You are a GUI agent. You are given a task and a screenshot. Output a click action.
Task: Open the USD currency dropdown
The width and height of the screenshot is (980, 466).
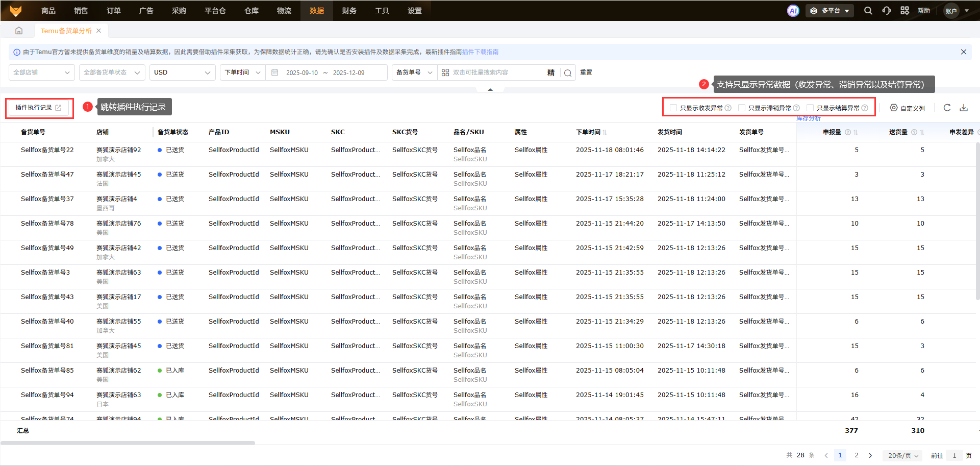182,72
